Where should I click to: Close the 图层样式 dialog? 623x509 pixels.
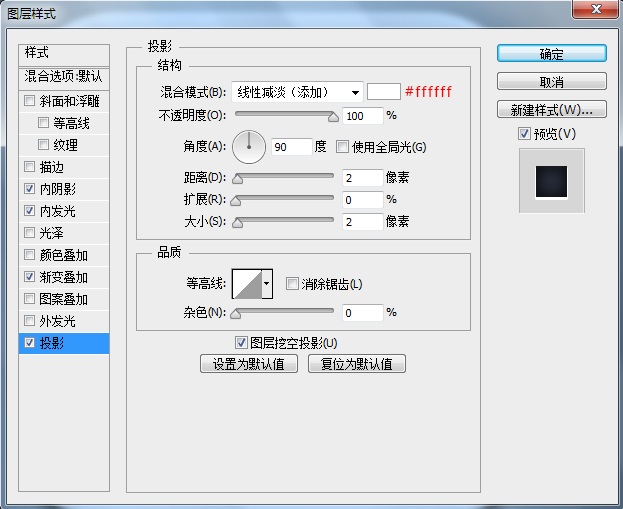(596, 9)
